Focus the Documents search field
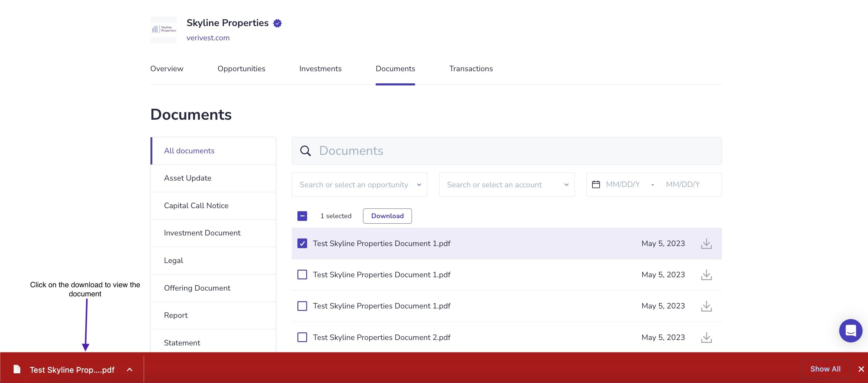868x383 pixels. click(x=506, y=151)
